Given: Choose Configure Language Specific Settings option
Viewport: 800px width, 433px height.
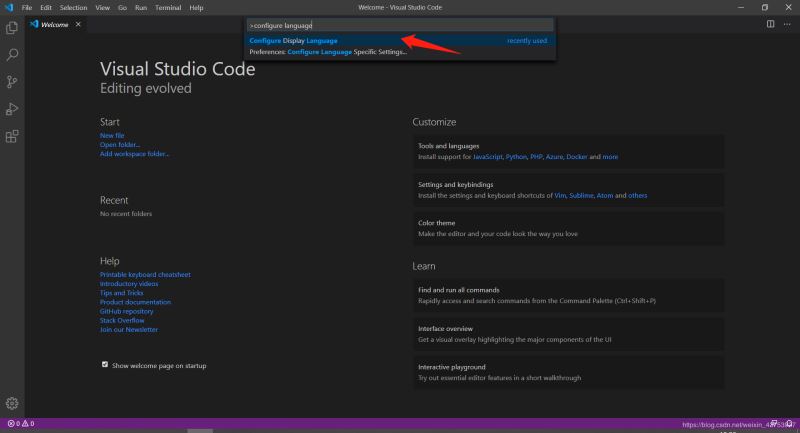Looking at the screenshot, I should (x=328, y=52).
